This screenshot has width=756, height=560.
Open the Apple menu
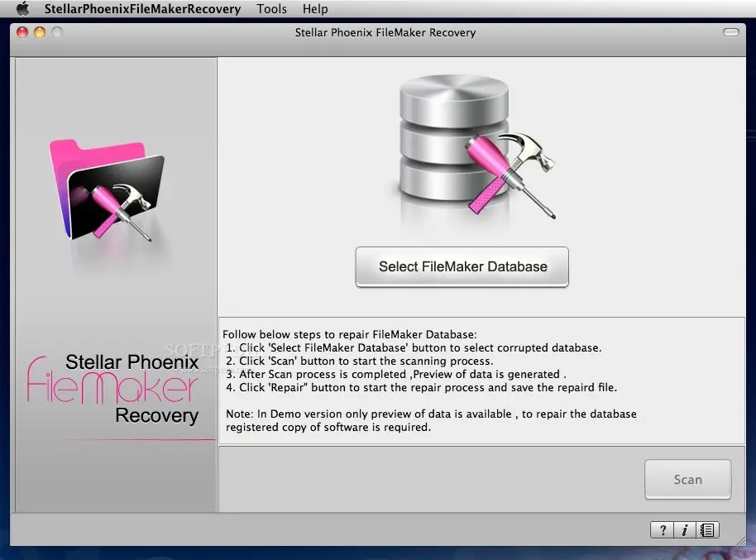pos(22,8)
